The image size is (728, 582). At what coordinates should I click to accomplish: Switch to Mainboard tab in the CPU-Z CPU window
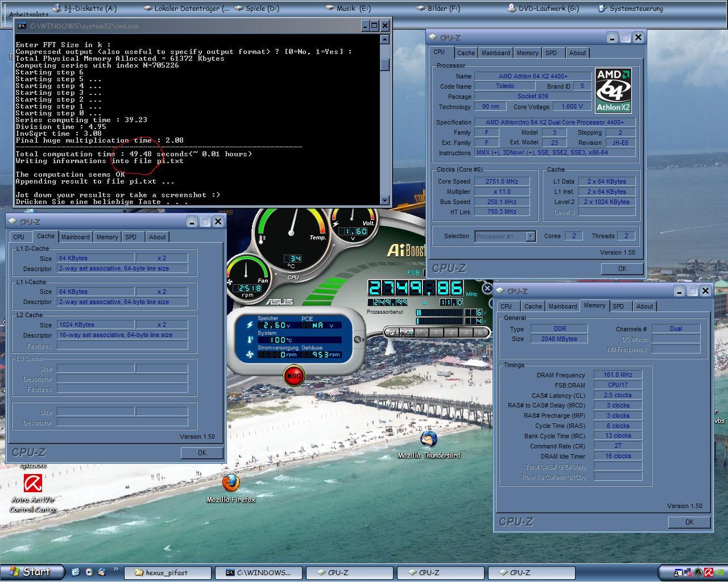[495, 53]
